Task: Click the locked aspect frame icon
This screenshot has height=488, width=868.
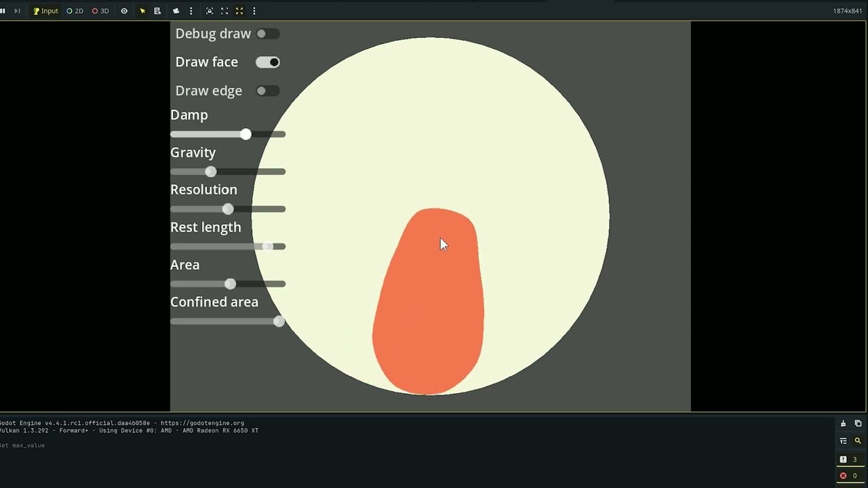Action: (x=210, y=11)
